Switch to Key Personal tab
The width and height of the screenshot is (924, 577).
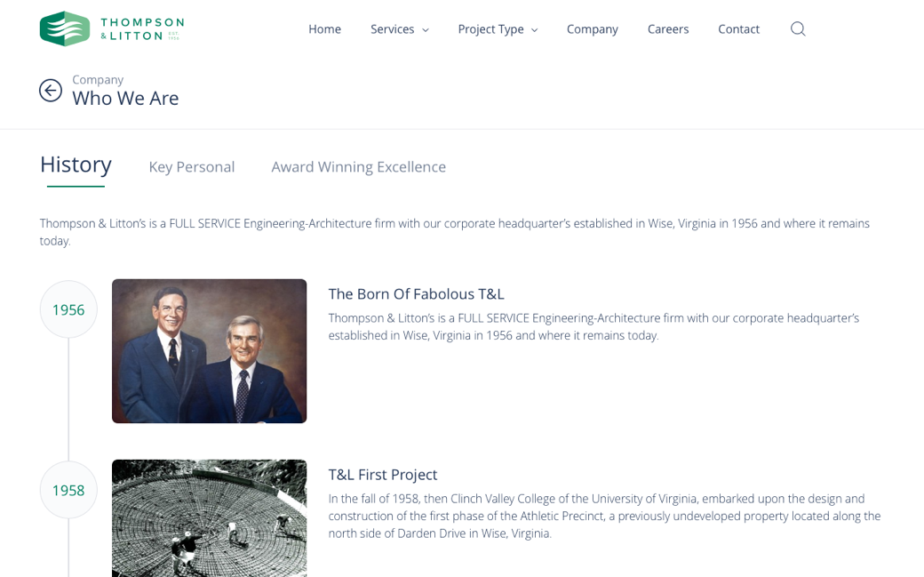click(x=192, y=167)
